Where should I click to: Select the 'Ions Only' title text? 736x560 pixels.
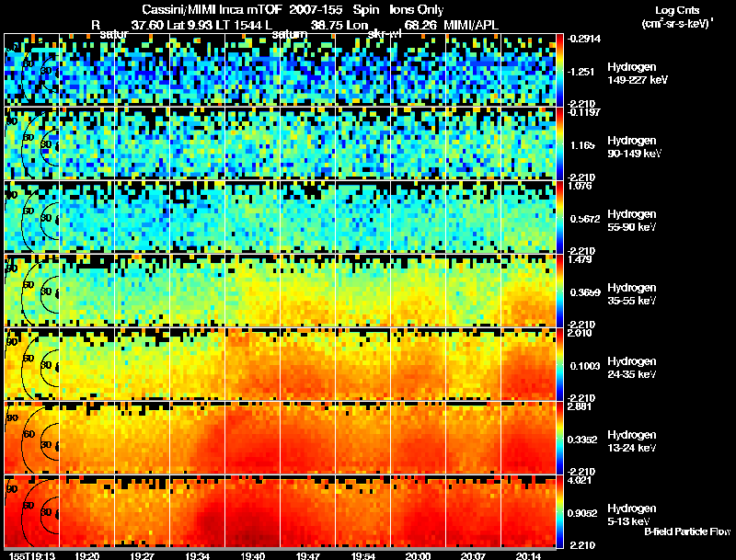(416, 10)
